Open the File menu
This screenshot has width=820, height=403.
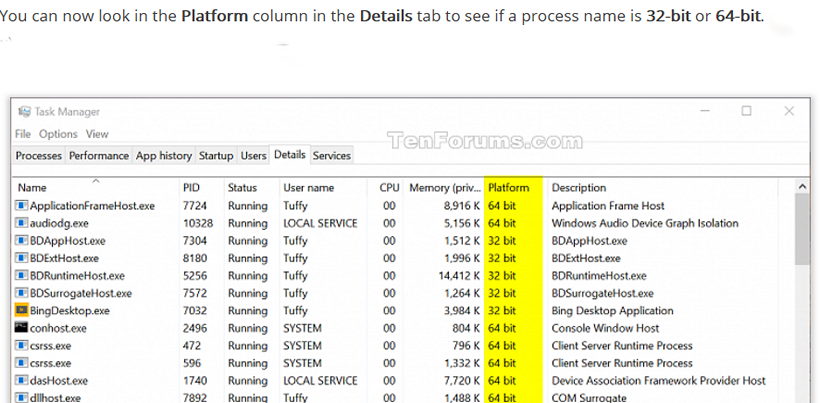pos(23,134)
